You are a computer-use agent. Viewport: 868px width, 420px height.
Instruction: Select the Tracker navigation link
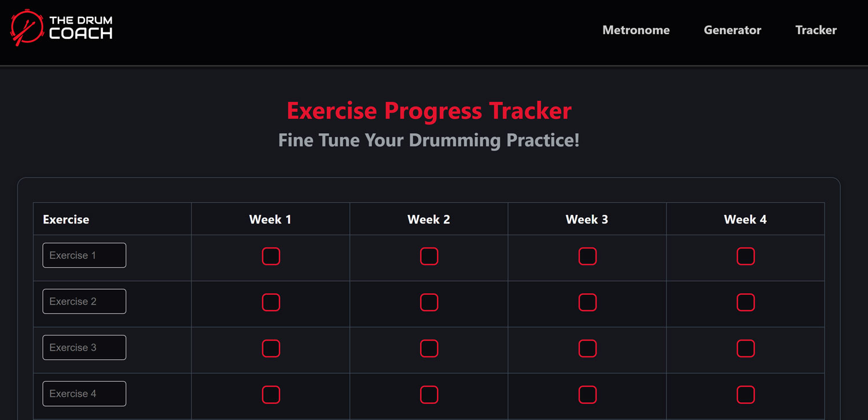[816, 30]
